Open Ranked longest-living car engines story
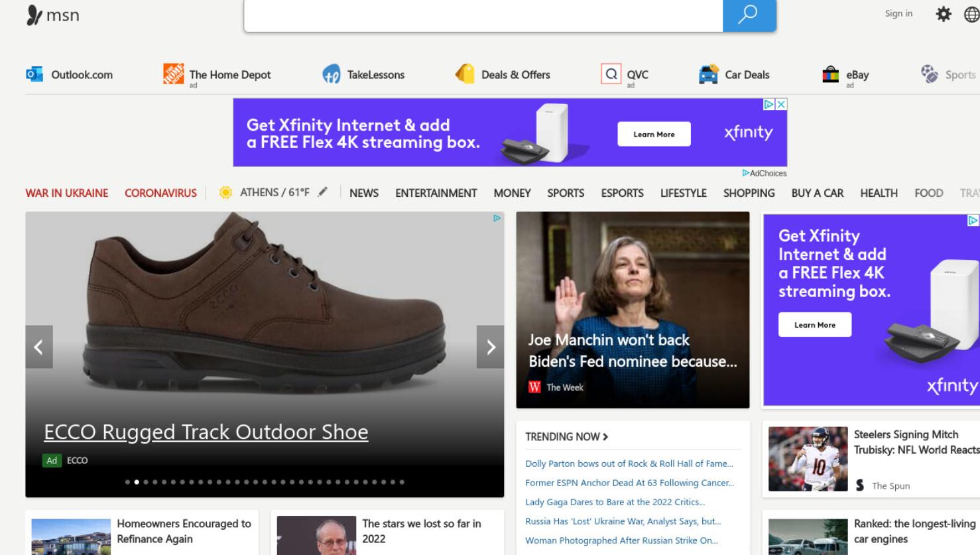The height and width of the screenshot is (555, 980). coord(915,531)
